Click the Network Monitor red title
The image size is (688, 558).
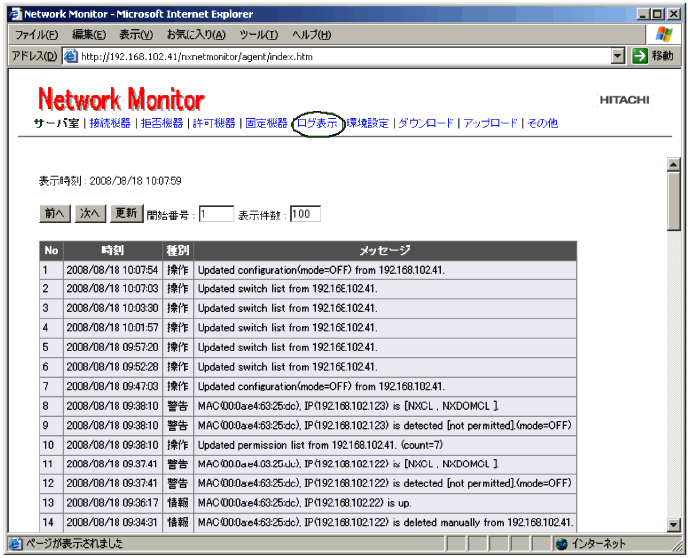[x=121, y=99]
